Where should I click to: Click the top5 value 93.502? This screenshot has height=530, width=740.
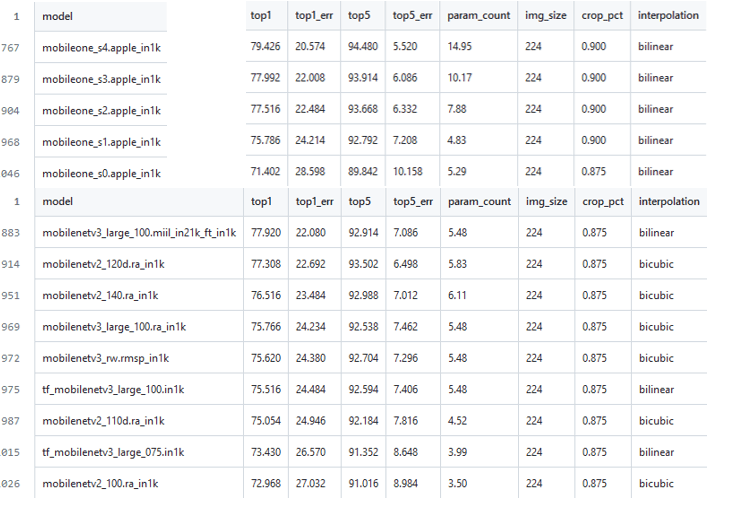tap(363, 264)
